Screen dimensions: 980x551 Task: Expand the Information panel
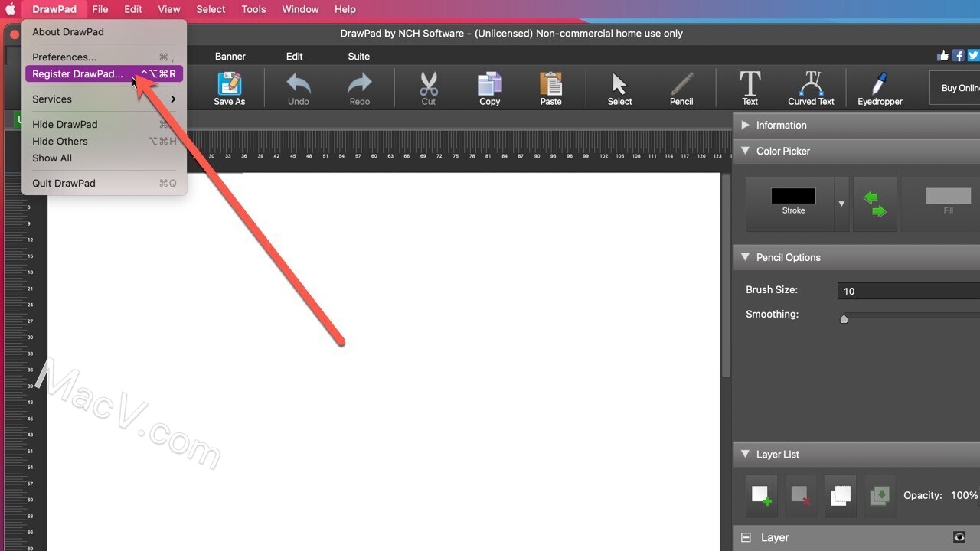pyautogui.click(x=745, y=125)
